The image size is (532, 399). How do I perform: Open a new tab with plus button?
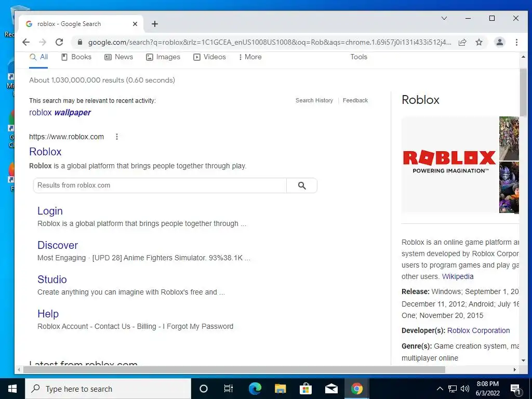click(x=155, y=24)
